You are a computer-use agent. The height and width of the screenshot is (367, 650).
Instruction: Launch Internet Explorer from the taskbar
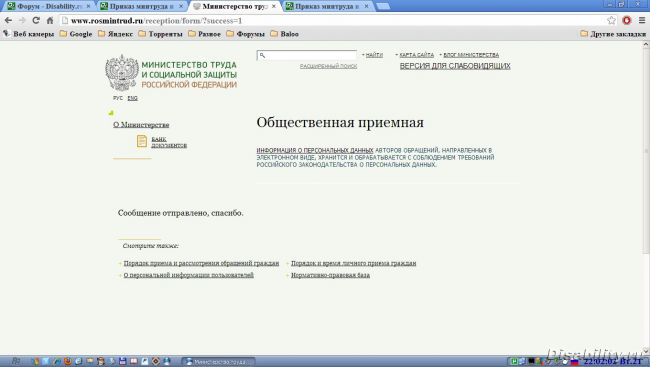[78, 361]
